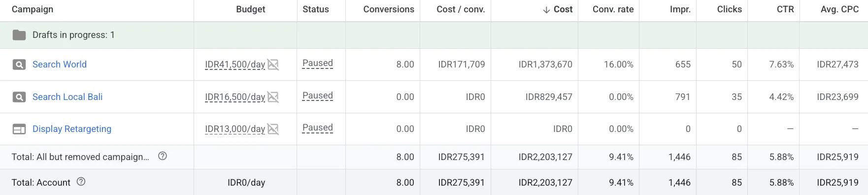The height and width of the screenshot is (195, 868).
Task: Click budget chart icon in Search World row
Action: (x=273, y=65)
